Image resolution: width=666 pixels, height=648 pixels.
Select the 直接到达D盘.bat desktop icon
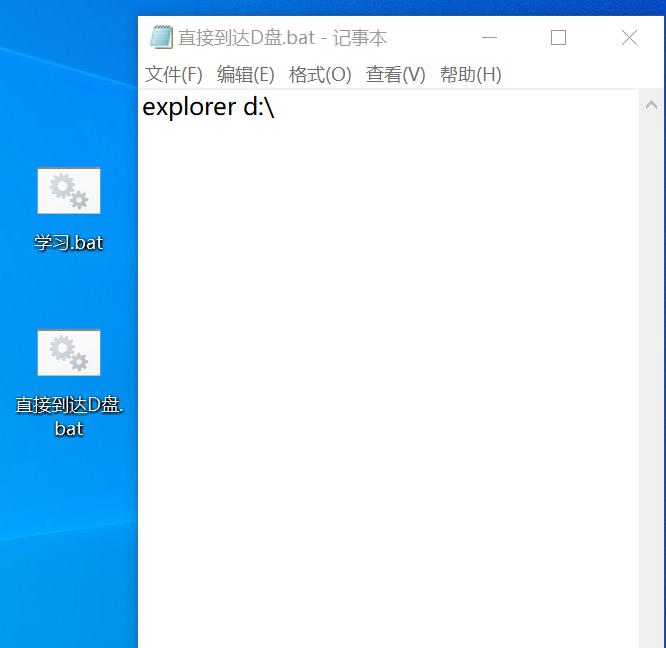(69, 352)
